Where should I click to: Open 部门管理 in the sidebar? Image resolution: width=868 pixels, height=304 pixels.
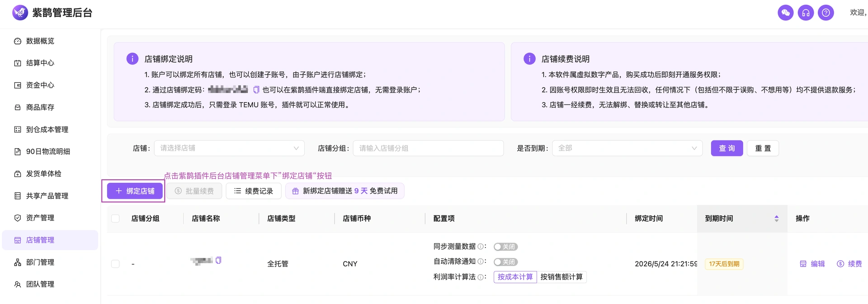[x=50, y=262]
